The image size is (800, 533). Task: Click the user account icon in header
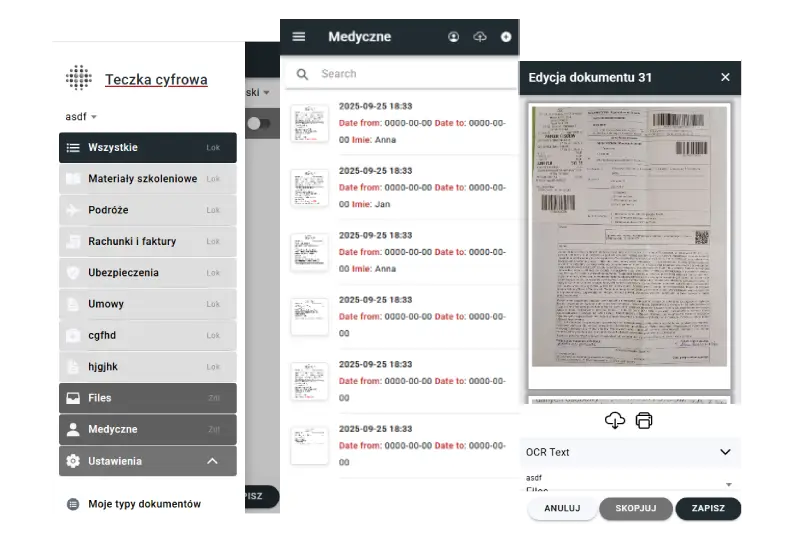(x=453, y=37)
